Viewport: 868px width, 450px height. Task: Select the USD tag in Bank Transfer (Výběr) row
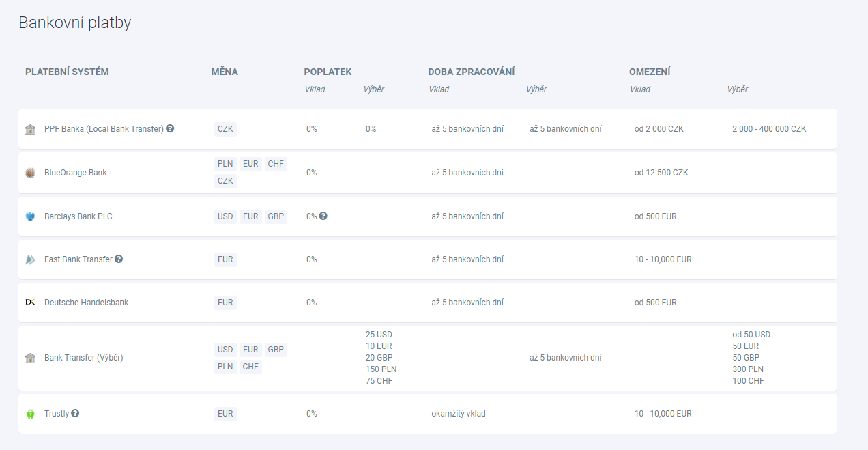tap(225, 350)
